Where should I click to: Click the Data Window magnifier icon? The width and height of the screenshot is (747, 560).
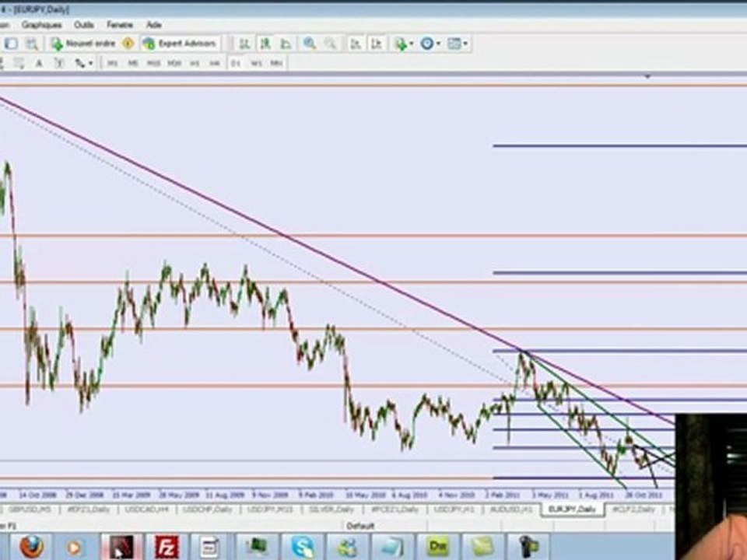click(x=31, y=44)
